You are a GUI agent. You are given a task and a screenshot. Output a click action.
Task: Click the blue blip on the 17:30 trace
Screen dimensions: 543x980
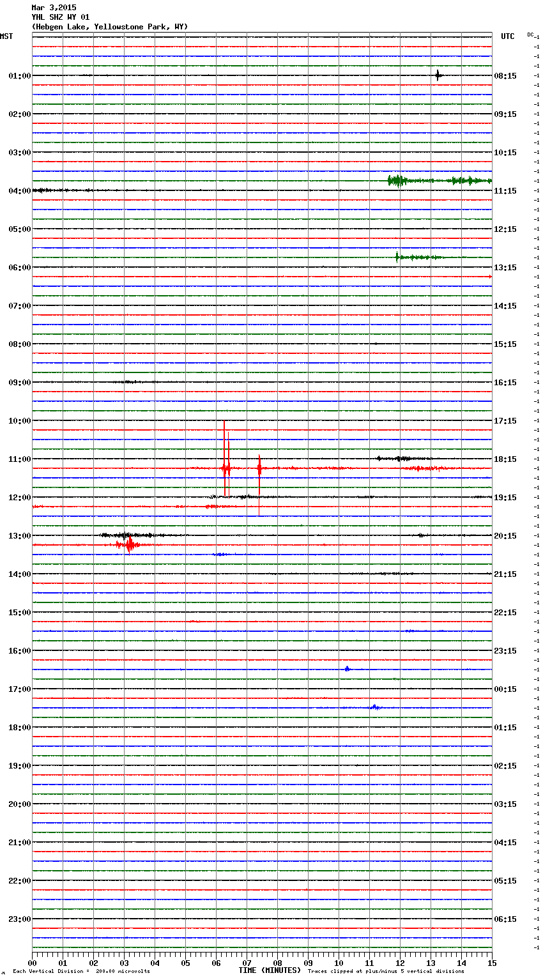click(x=375, y=707)
